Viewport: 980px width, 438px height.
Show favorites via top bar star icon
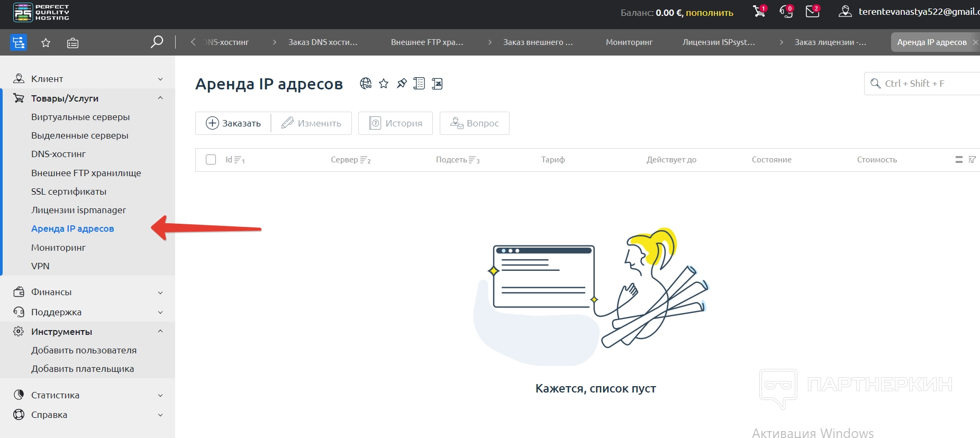coord(46,43)
